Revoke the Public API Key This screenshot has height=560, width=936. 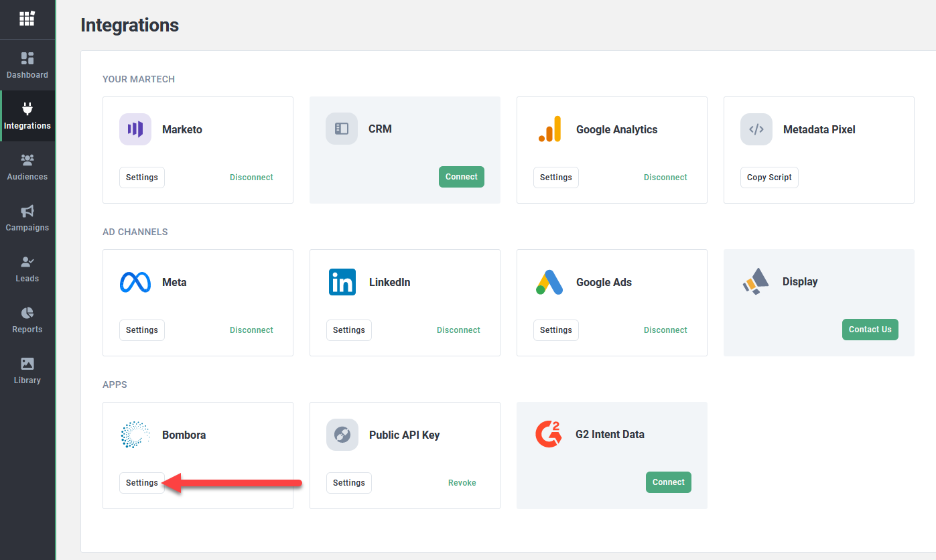coord(462,483)
